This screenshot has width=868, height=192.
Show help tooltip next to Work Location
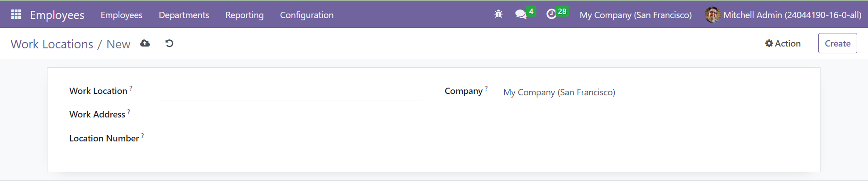(x=131, y=89)
